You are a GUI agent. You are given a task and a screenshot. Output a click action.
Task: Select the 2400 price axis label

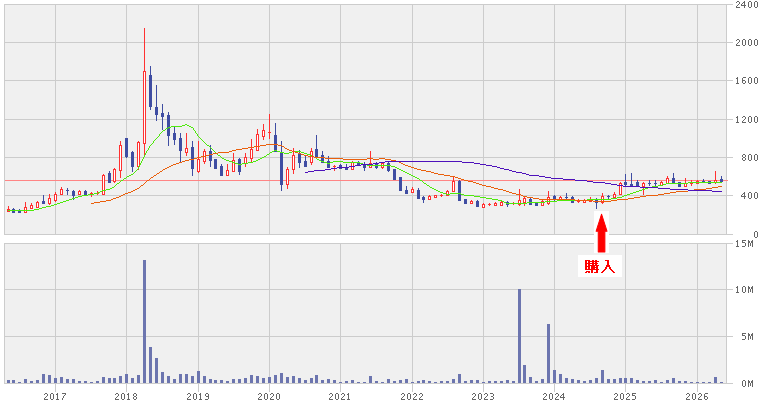[x=747, y=5]
